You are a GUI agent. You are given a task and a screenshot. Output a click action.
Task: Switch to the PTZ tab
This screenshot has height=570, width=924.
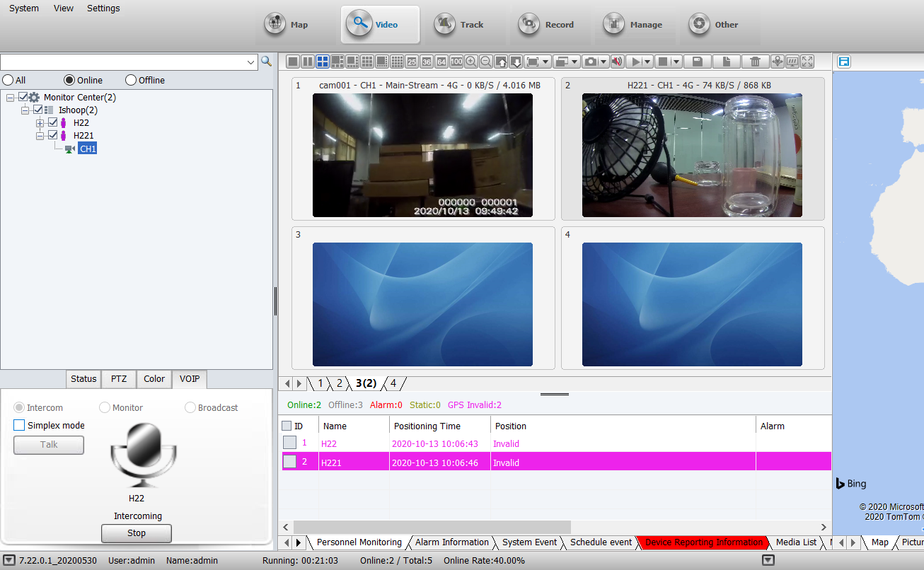click(x=119, y=379)
